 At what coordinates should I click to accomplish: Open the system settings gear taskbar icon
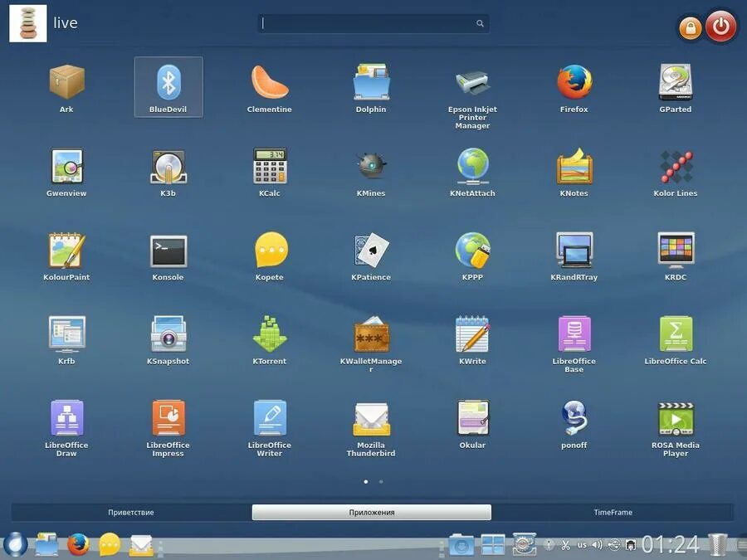click(525, 544)
